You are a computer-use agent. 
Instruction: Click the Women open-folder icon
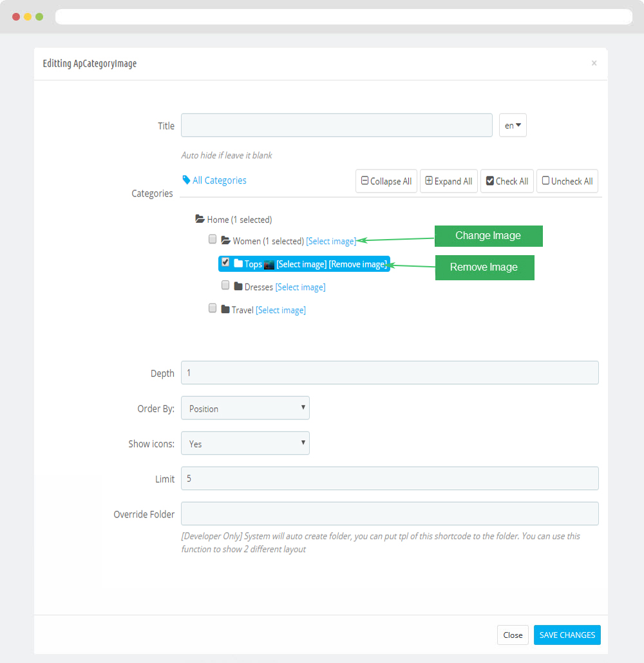pos(225,240)
